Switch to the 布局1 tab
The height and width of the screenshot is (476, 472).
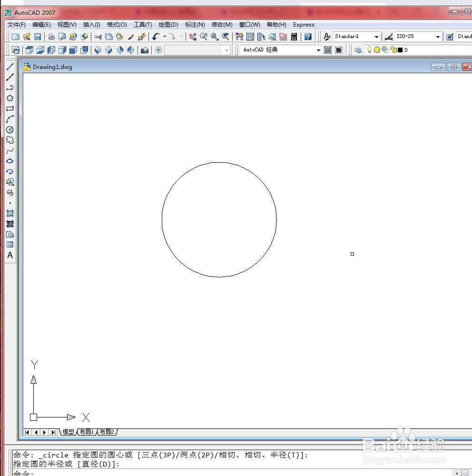click(87, 432)
